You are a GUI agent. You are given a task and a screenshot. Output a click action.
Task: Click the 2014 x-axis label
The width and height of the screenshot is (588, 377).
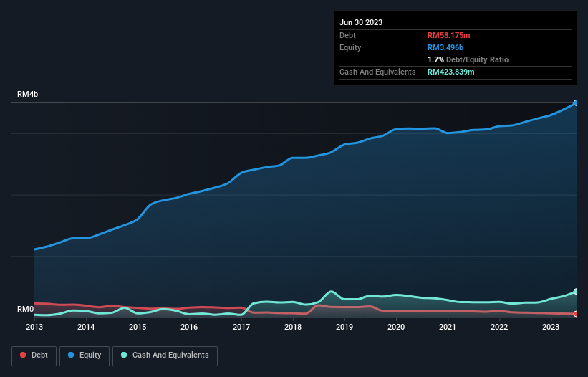click(86, 327)
